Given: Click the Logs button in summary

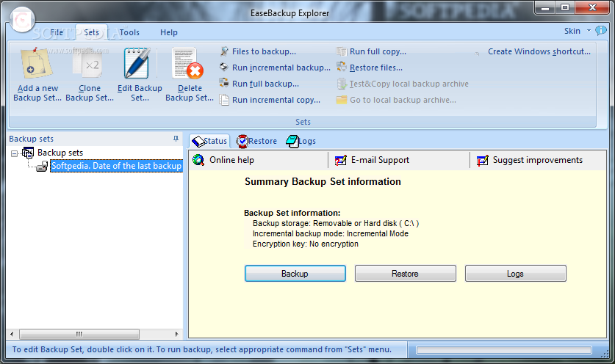Looking at the screenshot, I should 515,274.
